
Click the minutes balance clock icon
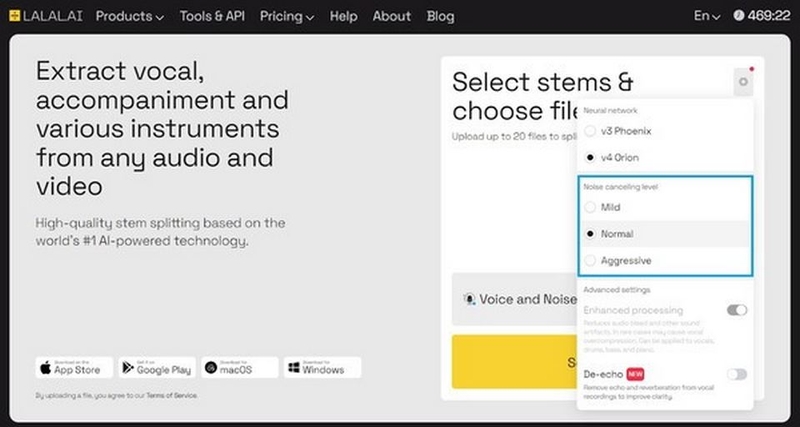(738, 16)
